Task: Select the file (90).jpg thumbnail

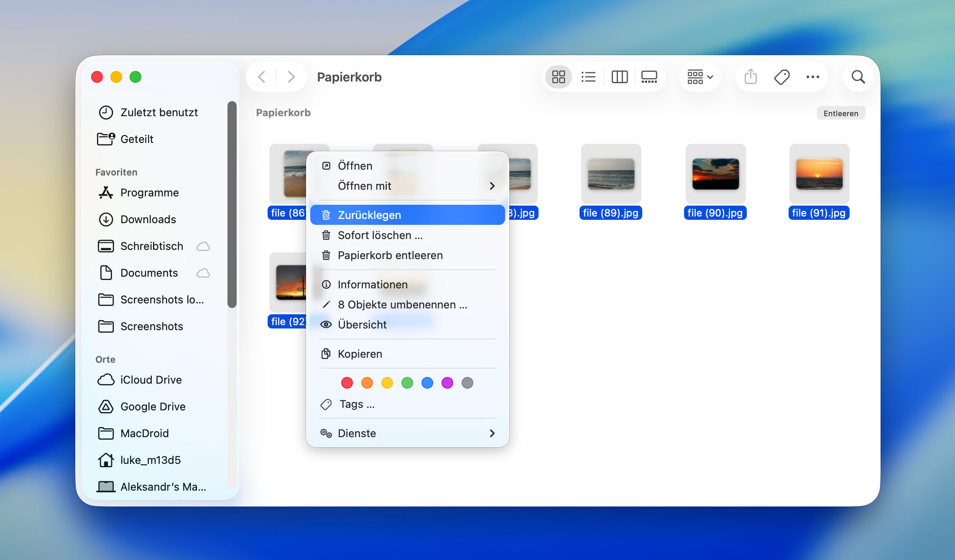Action: 715,174
